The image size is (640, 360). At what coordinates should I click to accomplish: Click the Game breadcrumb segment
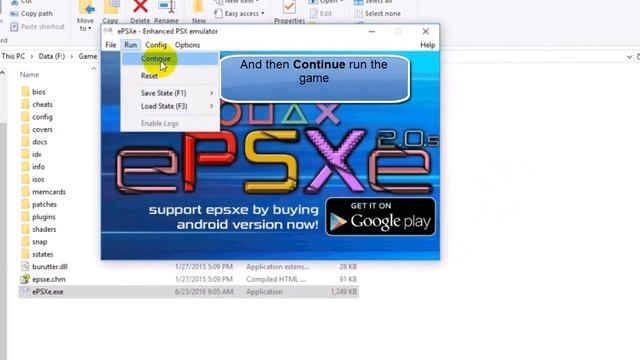(88, 56)
